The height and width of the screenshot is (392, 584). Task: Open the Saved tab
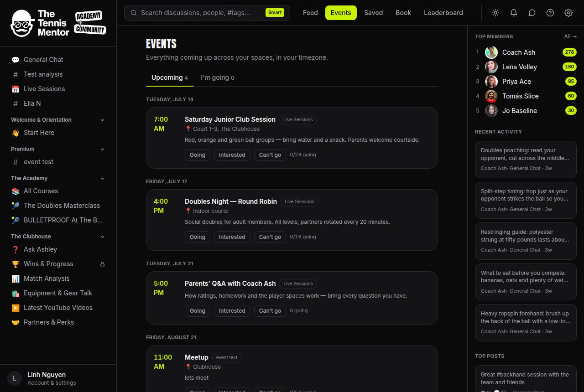click(373, 13)
